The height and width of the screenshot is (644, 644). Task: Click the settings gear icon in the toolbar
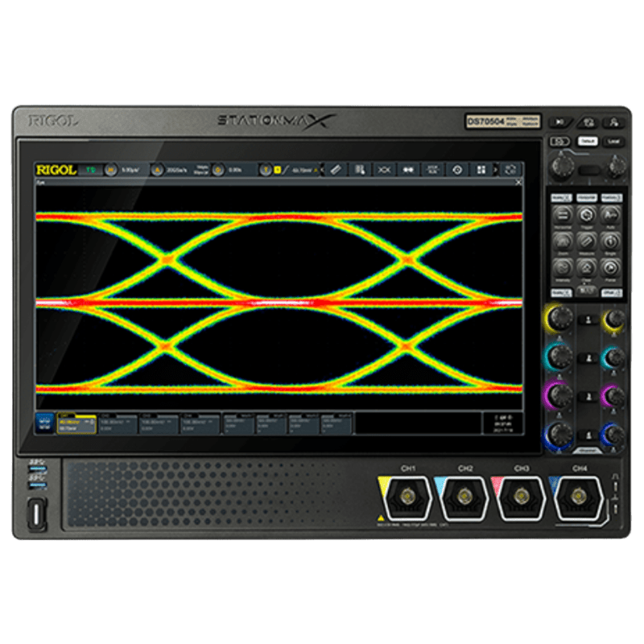(x=458, y=170)
